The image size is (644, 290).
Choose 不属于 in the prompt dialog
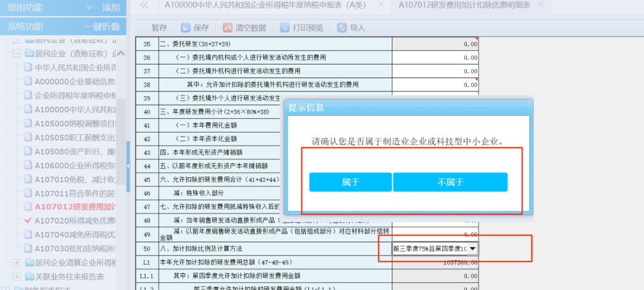[450, 183]
